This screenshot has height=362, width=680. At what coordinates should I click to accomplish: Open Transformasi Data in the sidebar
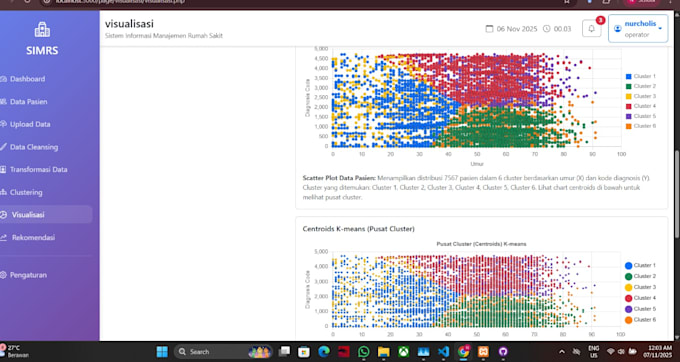click(39, 170)
